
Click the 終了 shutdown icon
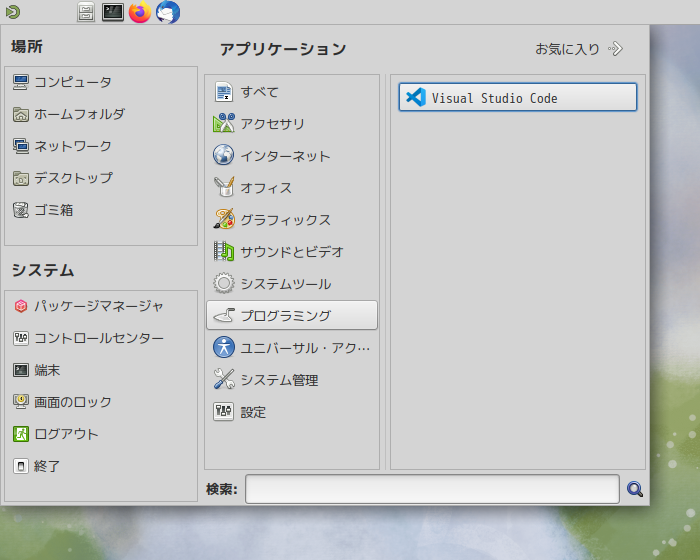21,466
